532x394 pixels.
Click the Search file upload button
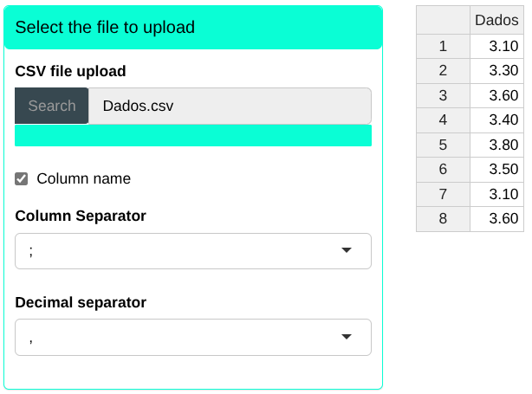pyautogui.click(x=51, y=106)
